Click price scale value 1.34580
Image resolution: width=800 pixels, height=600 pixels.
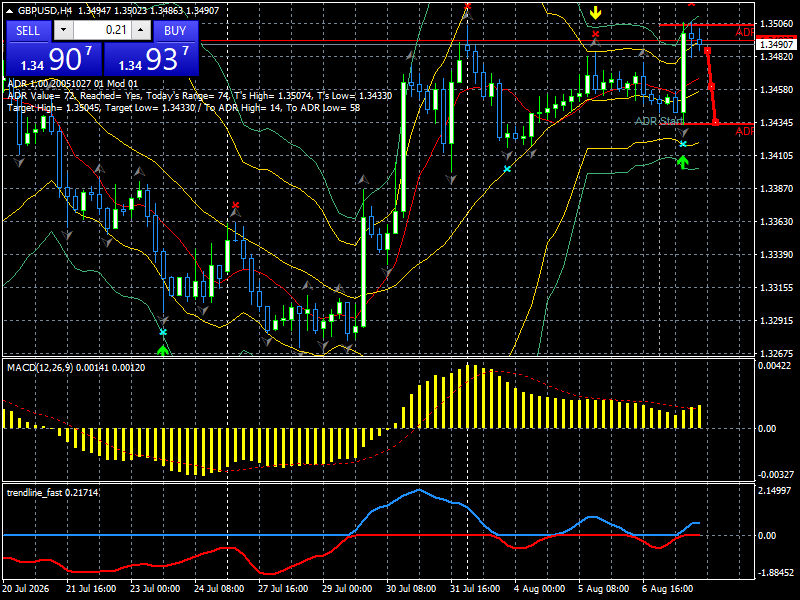(777, 89)
